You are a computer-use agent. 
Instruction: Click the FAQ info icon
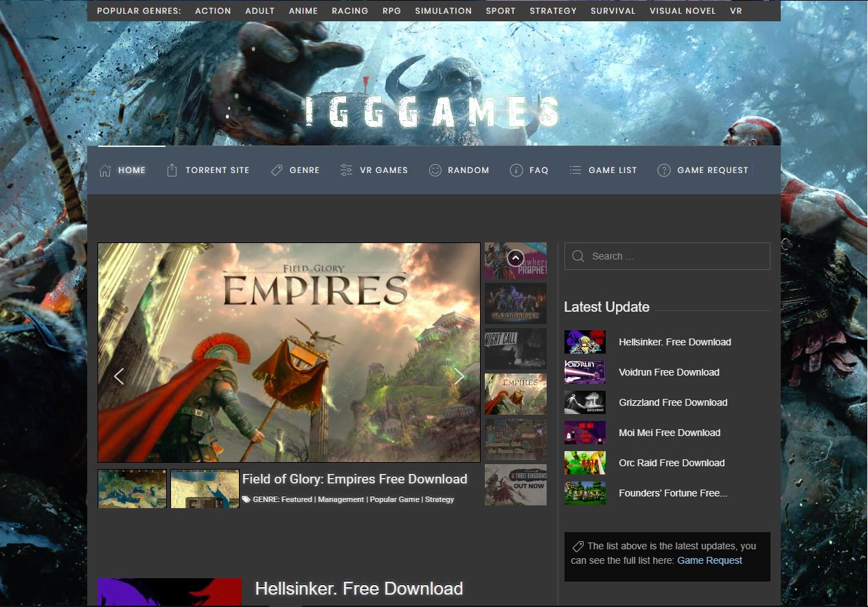coord(516,170)
